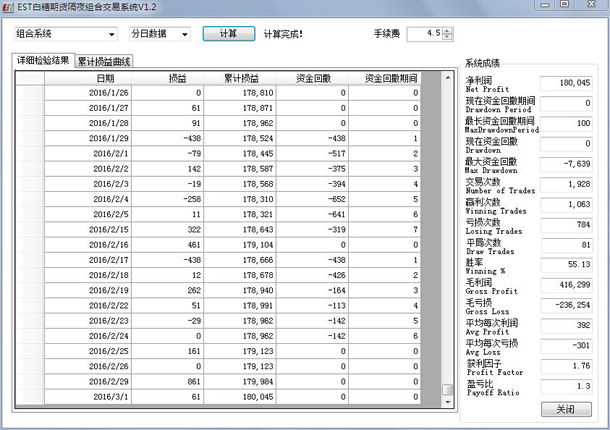Click the row header of 2016/2/1
Screen dimensions: 610x430
click(30, 154)
